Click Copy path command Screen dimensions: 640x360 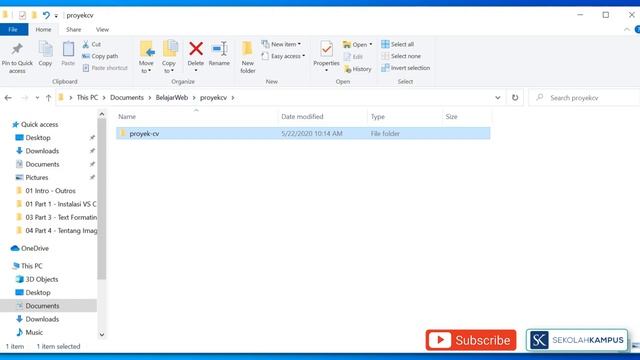click(100, 56)
